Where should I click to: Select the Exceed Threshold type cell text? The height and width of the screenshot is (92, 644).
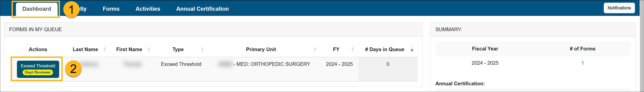181,64
